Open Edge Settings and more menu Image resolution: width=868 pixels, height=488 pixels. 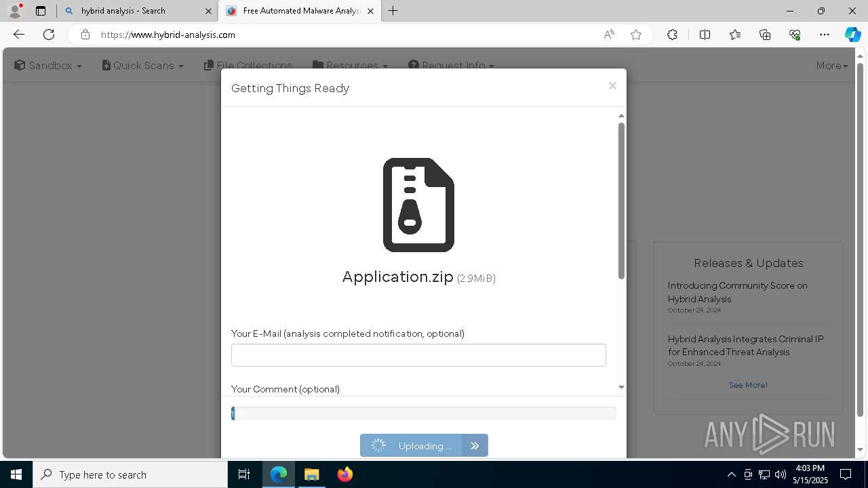pos(825,35)
